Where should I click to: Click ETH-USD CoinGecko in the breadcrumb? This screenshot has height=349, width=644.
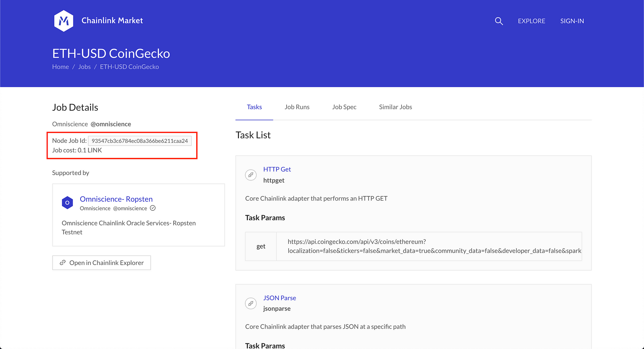click(x=129, y=67)
